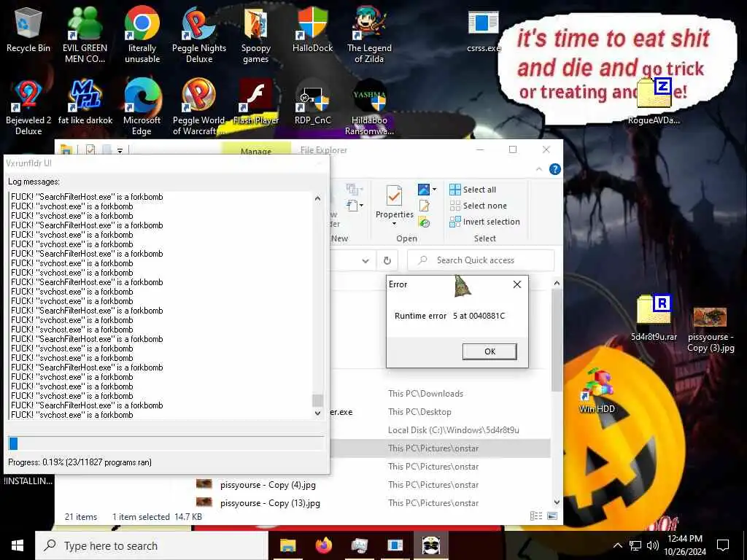Switch to details view in Explorer
Image resolution: width=747 pixels, height=560 pixels.
point(536,516)
